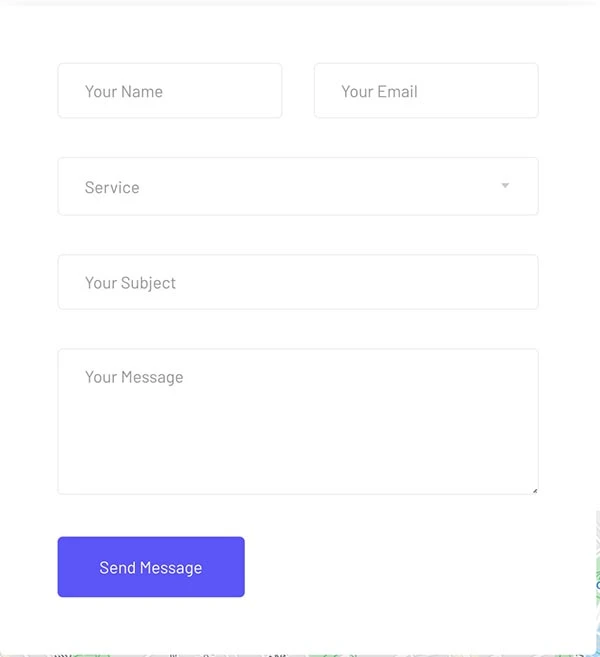This screenshot has width=600, height=657.
Task: Place cursor in the empty message body area
Action: coord(298,440)
